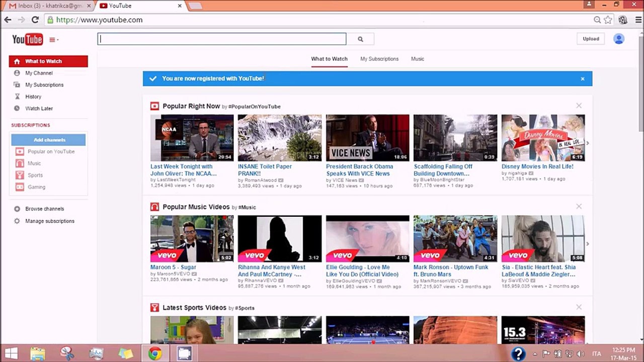Image resolution: width=644 pixels, height=362 pixels.
Task: Open the Windows Start button
Action: (11, 353)
